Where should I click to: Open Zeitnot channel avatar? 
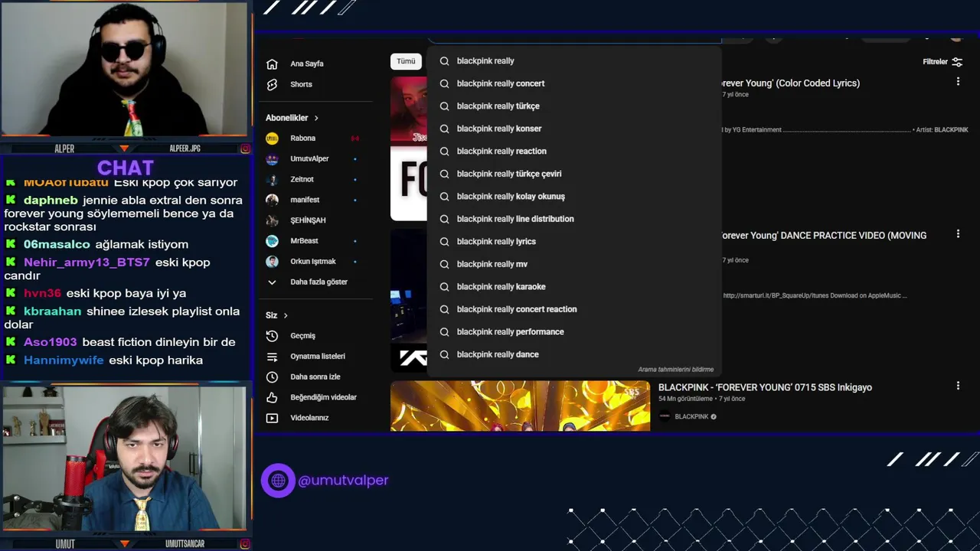click(272, 180)
